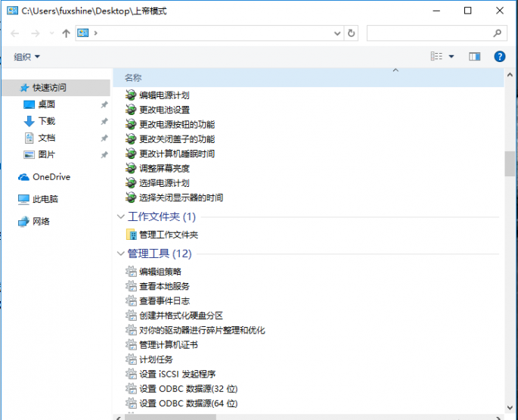
Task: Click the pin icon beside 文档
Action: click(x=104, y=138)
